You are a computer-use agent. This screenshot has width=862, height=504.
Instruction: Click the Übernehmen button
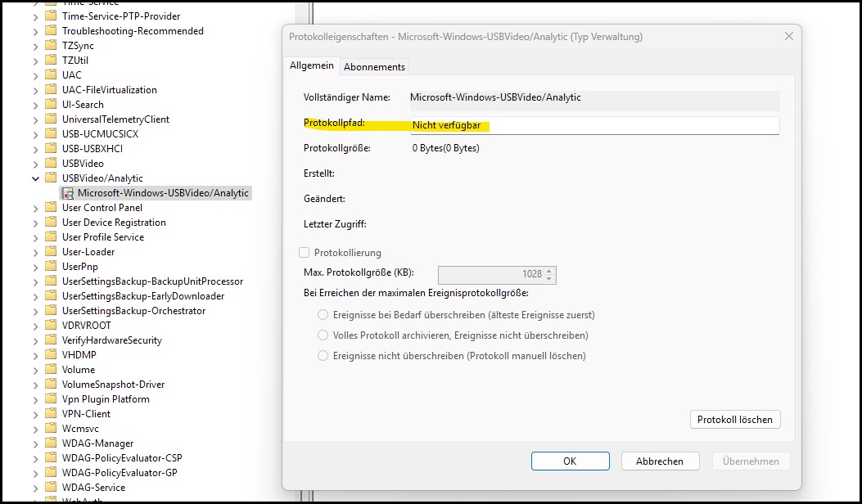click(x=751, y=461)
